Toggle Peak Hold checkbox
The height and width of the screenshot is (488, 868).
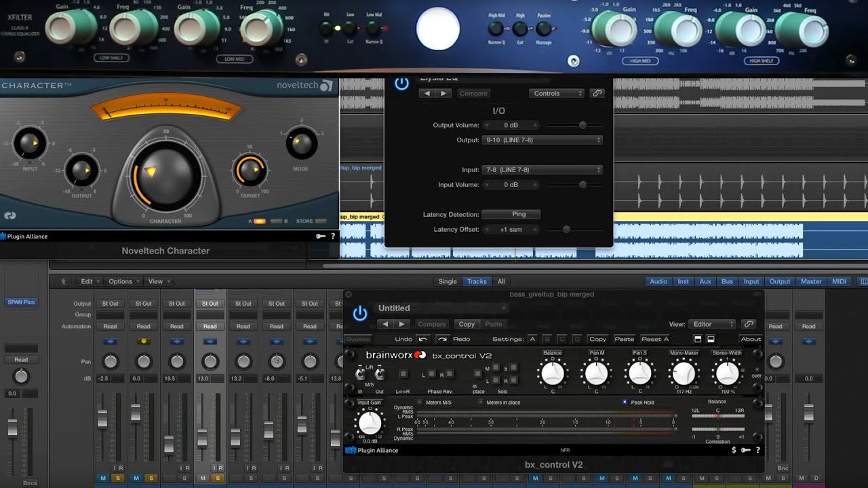point(624,402)
